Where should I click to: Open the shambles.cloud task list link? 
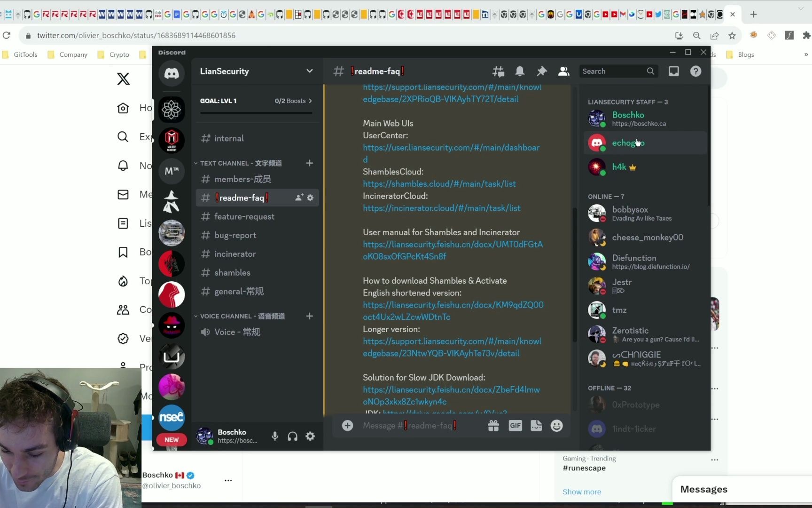[439, 184]
